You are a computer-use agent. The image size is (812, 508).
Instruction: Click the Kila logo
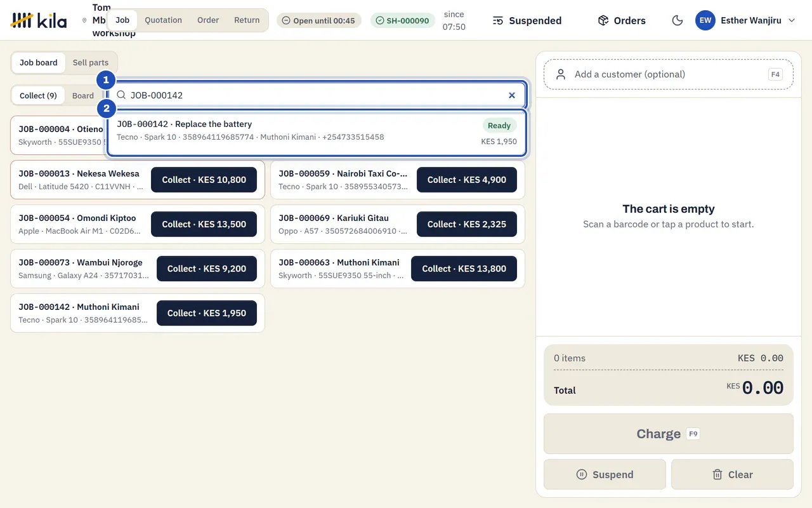point(39,20)
